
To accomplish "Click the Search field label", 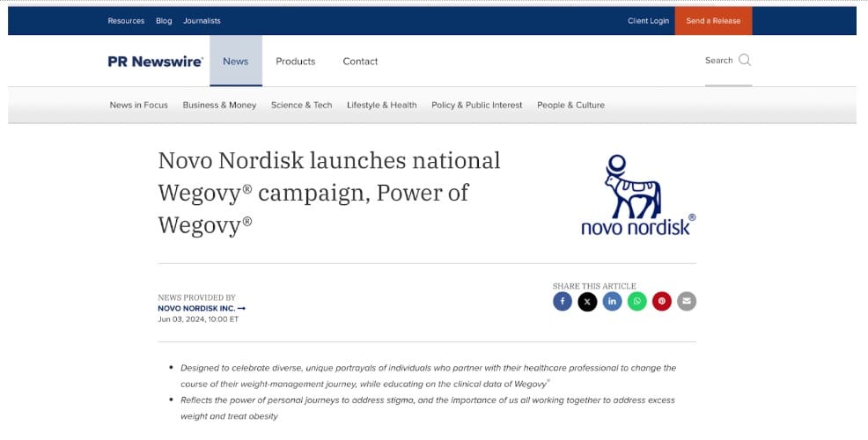I will click(x=718, y=61).
